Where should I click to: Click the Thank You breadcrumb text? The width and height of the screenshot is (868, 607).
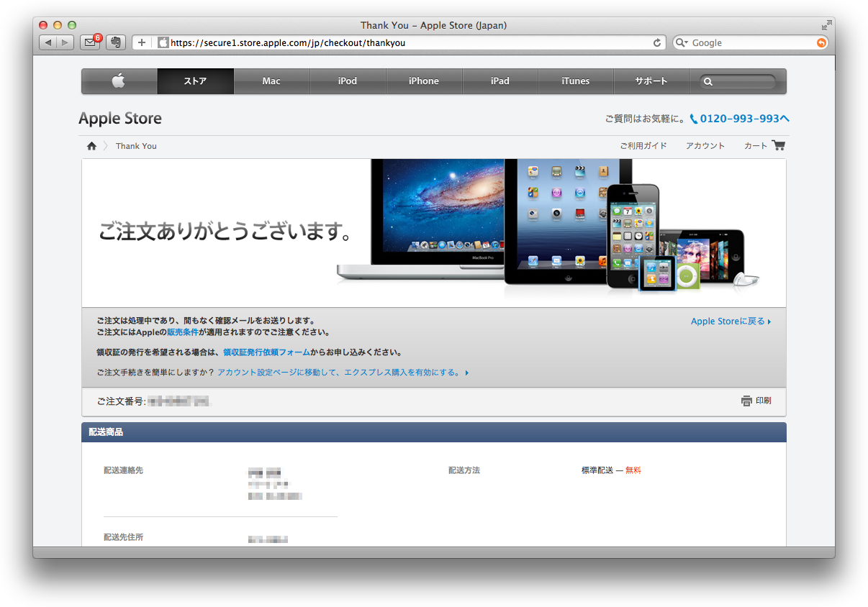tap(136, 146)
